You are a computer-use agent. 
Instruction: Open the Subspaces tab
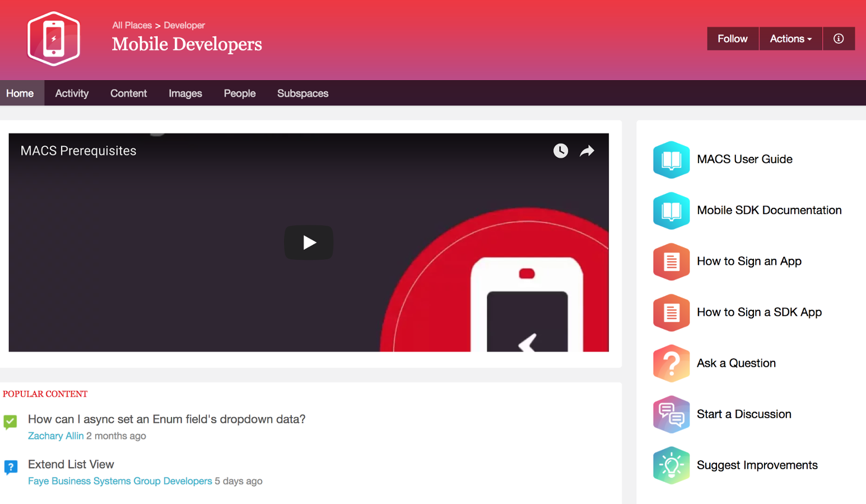click(302, 94)
